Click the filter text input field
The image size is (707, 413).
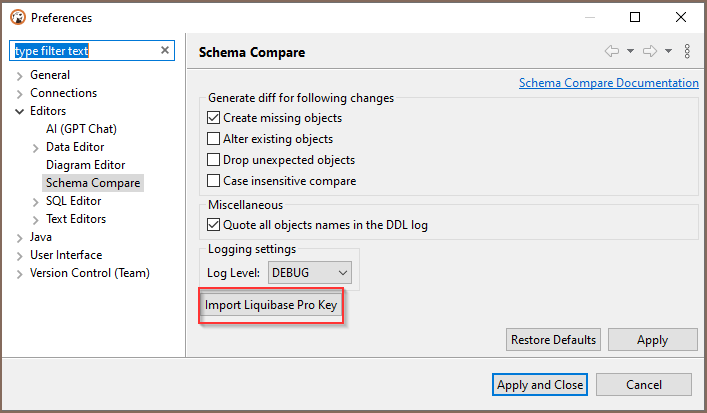pyautogui.click(x=85, y=51)
